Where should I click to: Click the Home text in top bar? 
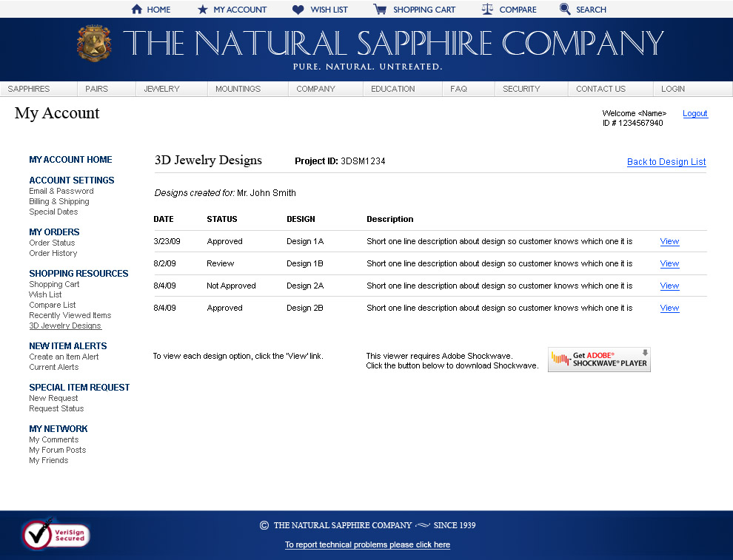158,10
